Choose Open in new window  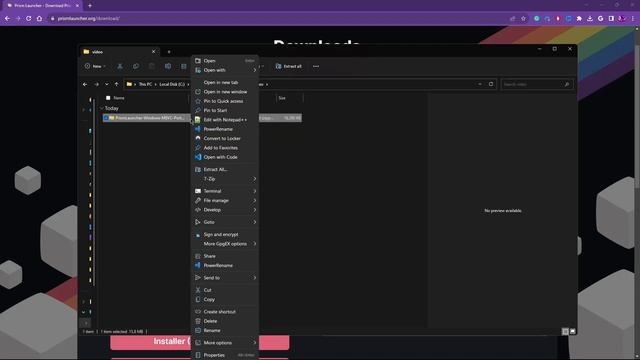pos(225,92)
